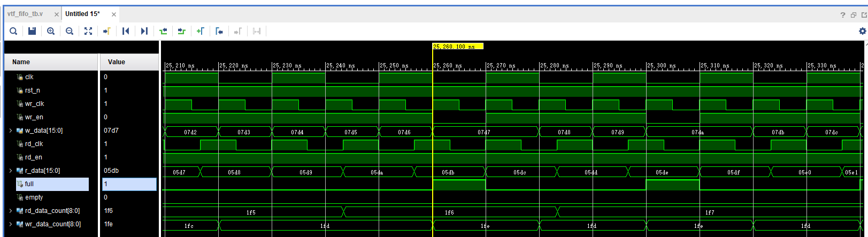Float the waveform window
The image size is (868, 237).
point(864,15)
